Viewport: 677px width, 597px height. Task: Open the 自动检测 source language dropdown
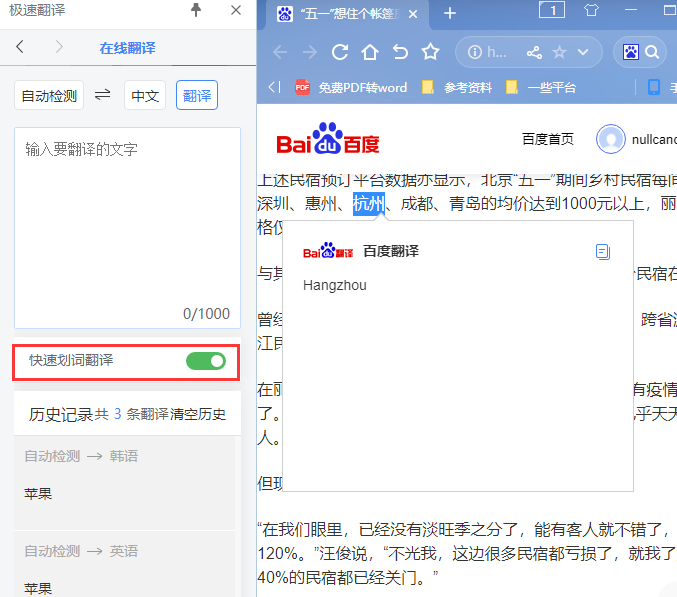tap(49, 95)
